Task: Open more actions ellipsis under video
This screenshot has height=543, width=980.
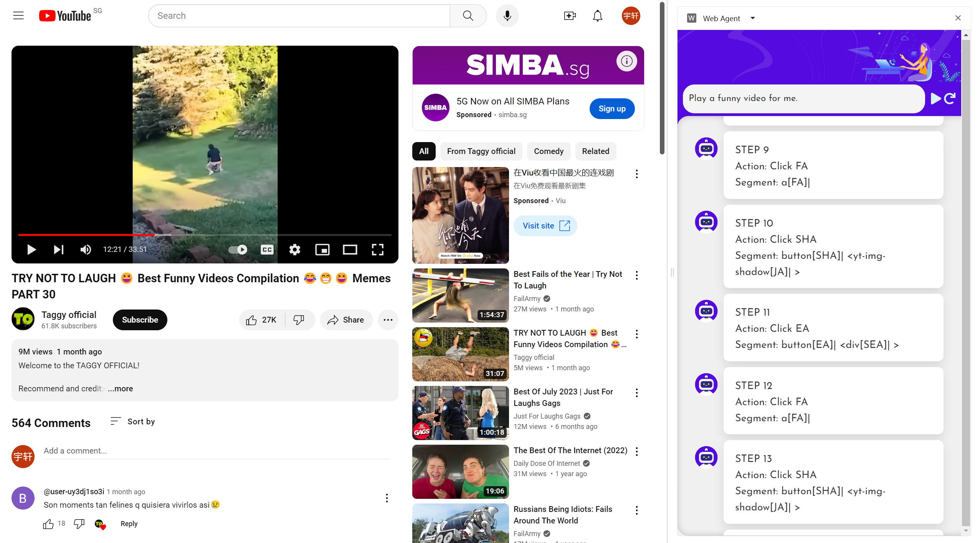Action: (388, 320)
